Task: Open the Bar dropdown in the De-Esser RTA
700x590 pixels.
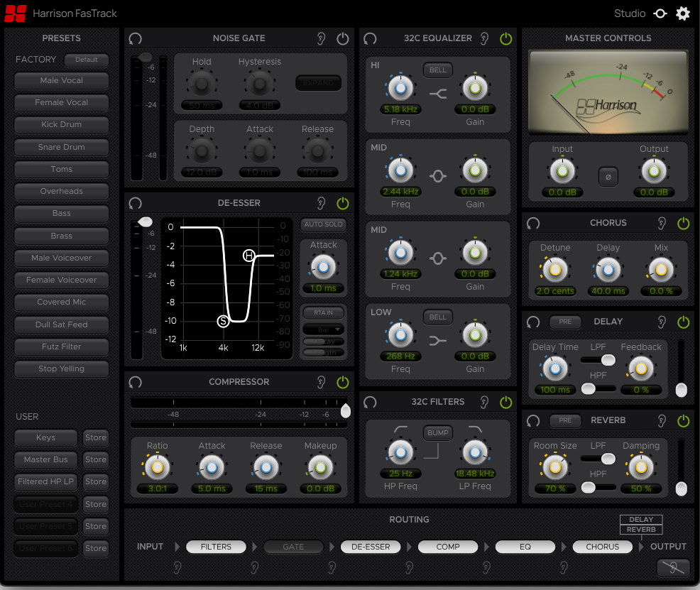Action: point(324,329)
